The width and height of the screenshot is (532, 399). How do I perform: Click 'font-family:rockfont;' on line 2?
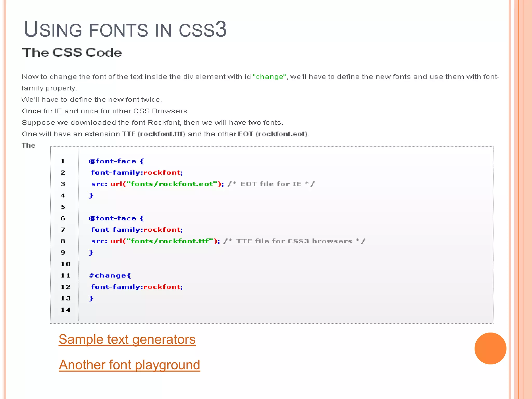pos(137,172)
